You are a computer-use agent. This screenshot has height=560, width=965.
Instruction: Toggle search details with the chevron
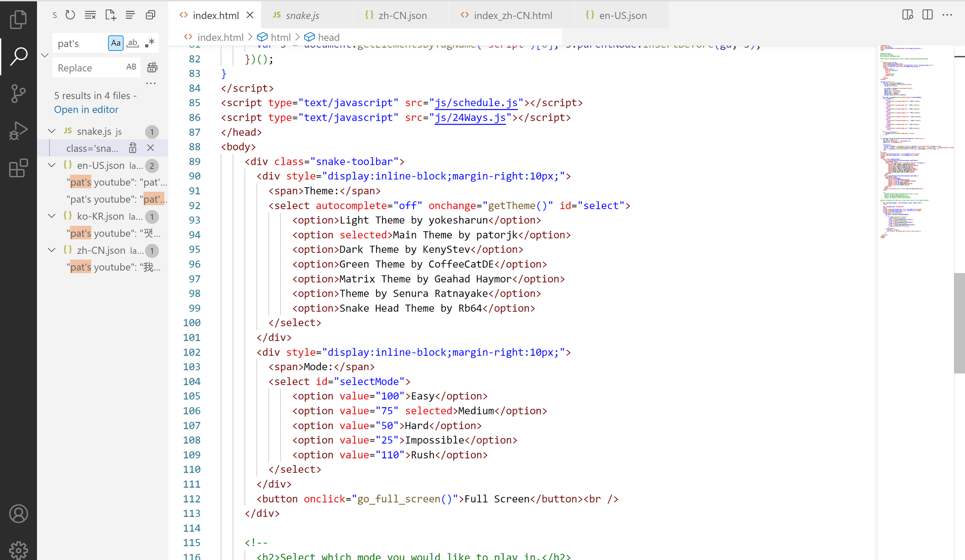(x=44, y=55)
